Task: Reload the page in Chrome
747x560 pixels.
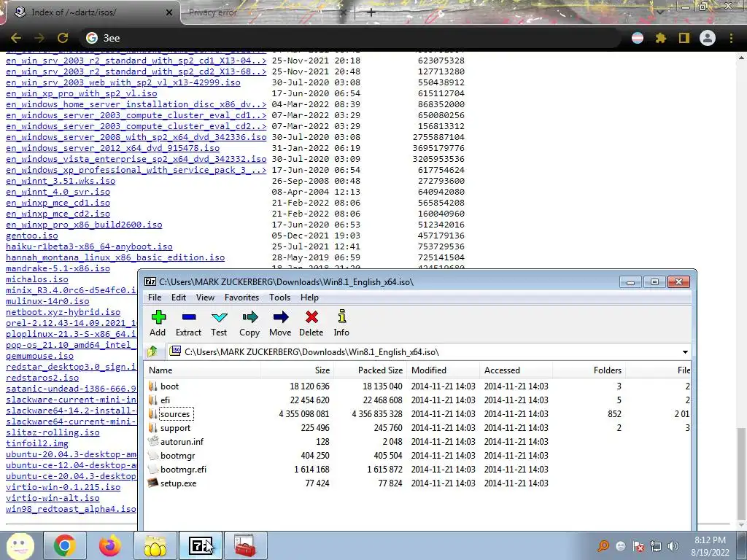Action: pos(63,38)
